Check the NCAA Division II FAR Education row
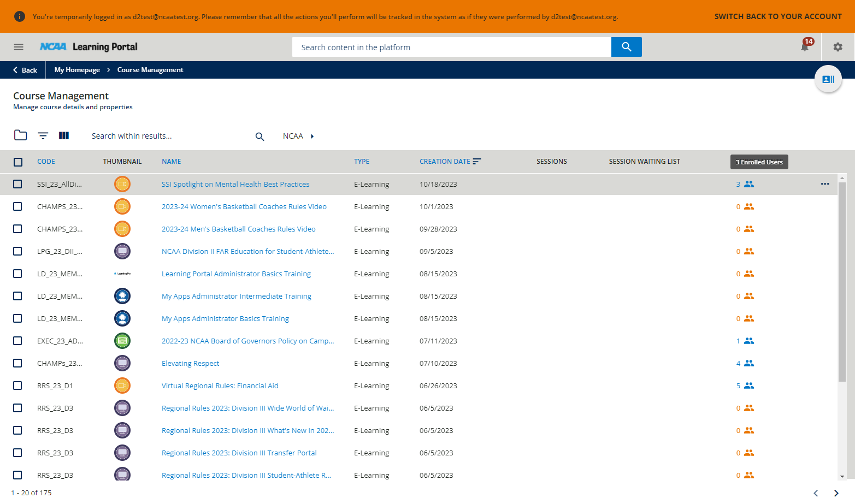 click(x=17, y=251)
